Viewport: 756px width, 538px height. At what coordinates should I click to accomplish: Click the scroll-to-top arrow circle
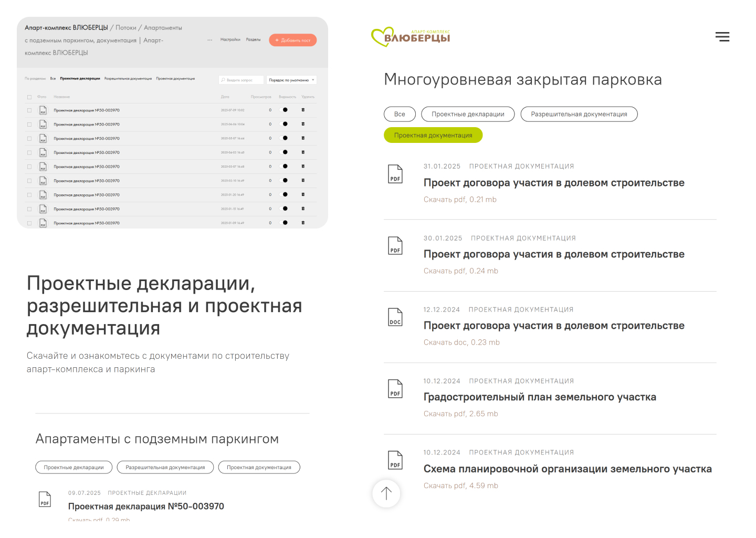click(x=386, y=494)
